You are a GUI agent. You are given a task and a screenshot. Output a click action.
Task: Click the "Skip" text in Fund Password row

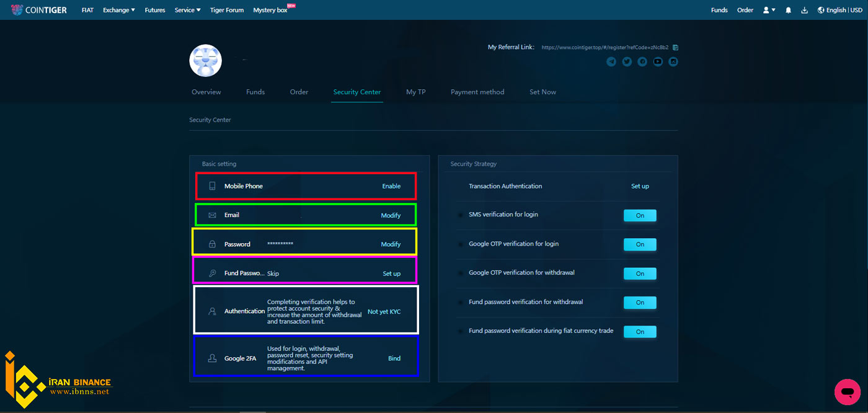(273, 273)
